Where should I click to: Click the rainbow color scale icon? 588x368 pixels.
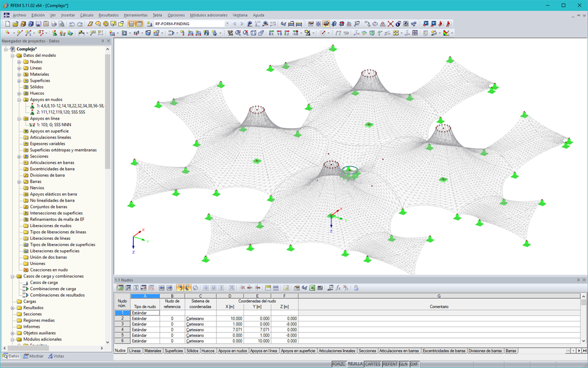446,33
